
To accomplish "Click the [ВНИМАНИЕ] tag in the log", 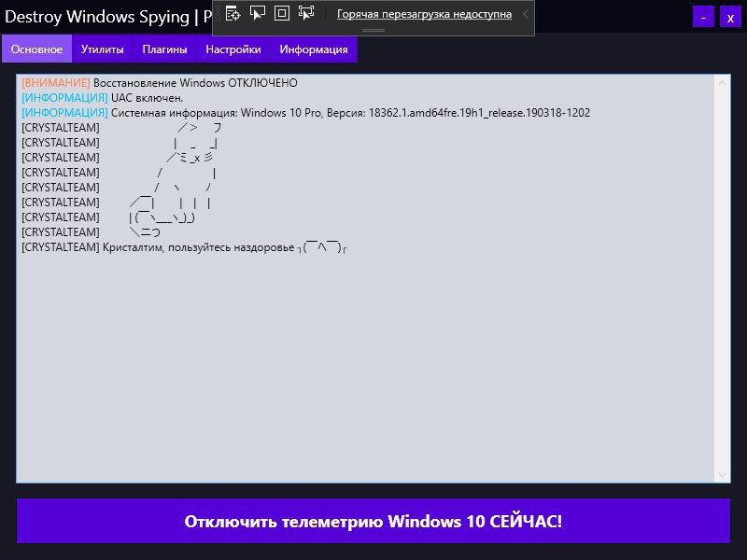I will point(56,83).
